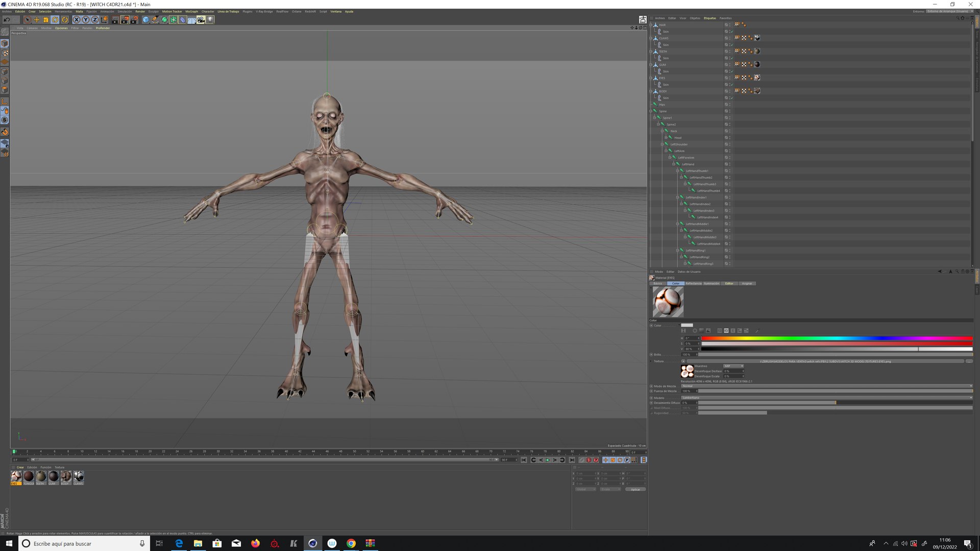Open the Modelo Lambertiano dropdown
Image resolution: width=980 pixels, height=551 pixels.
click(827, 398)
